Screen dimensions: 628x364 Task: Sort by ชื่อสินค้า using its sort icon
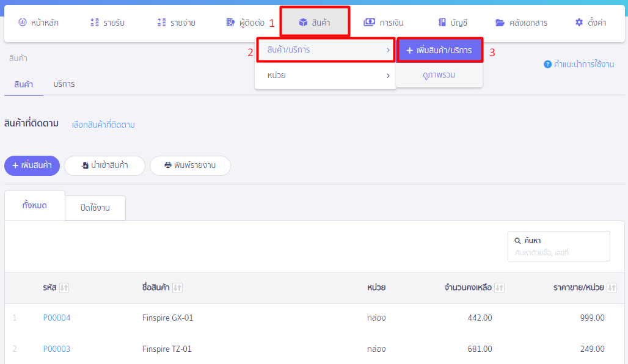(x=178, y=288)
